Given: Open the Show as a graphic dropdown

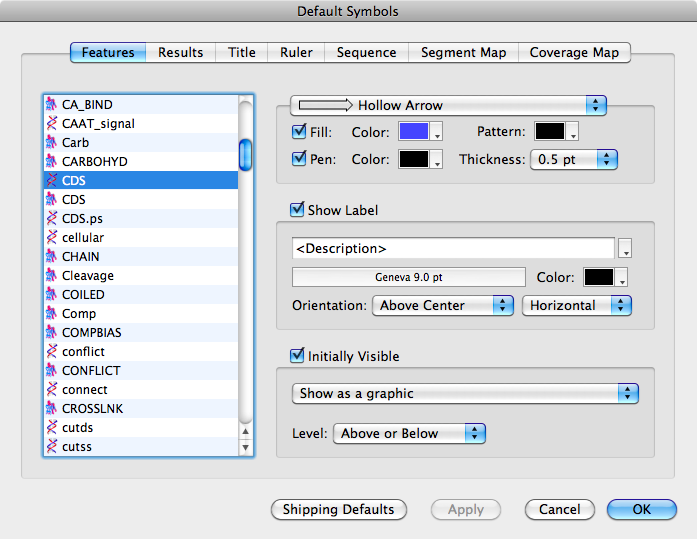Looking at the screenshot, I should click(x=465, y=394).
